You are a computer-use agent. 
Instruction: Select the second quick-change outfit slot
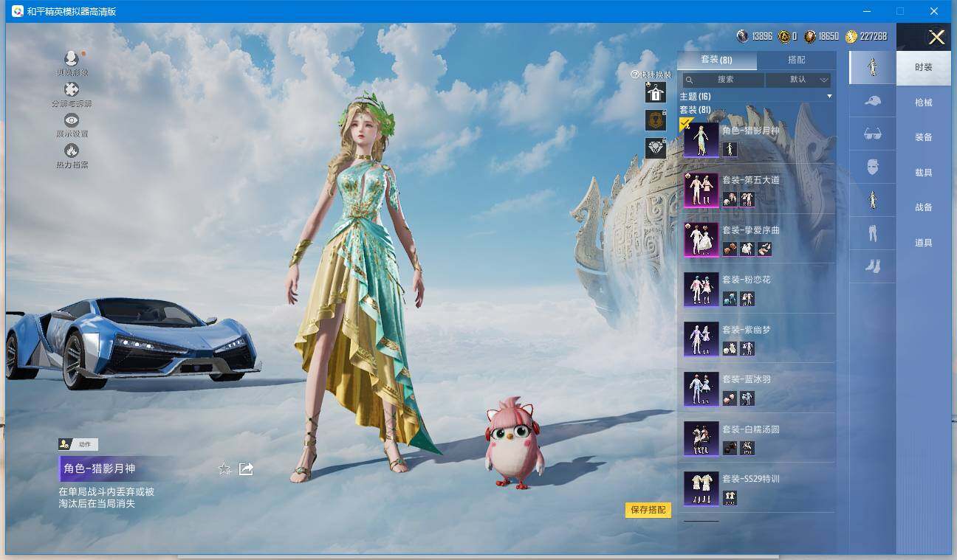tap(656, 120)
